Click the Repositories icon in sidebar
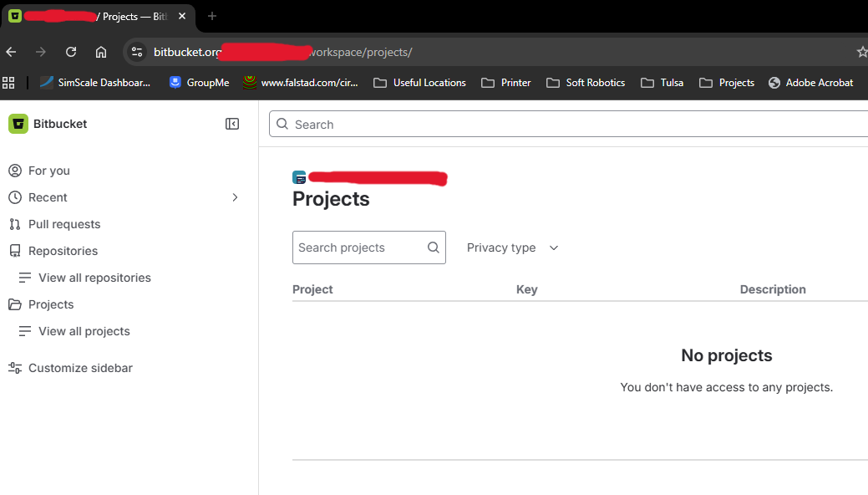Viewport: 868px width, 495px height. tap(15, 251)
